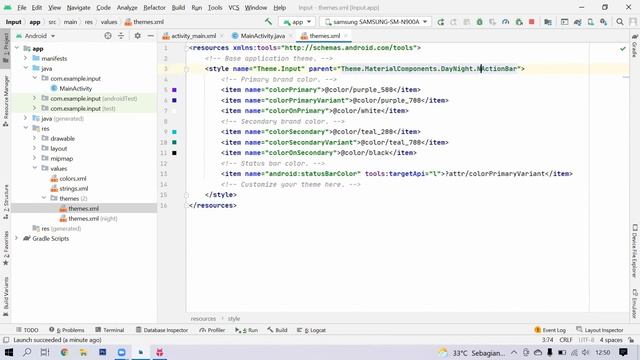This screenshot has width=640, height=360.
Task: Open the Refactor menu
Action: coord(154,7)
